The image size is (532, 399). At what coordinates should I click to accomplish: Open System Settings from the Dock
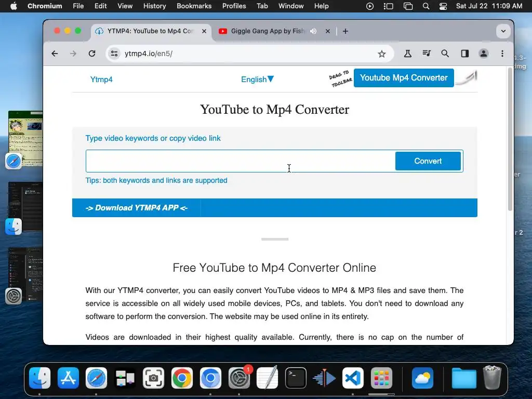239,378
